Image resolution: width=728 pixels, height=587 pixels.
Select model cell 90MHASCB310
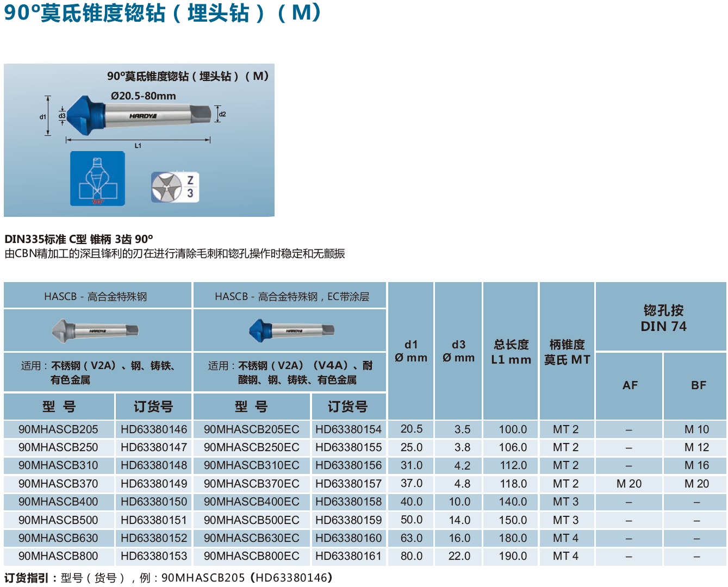58,465
